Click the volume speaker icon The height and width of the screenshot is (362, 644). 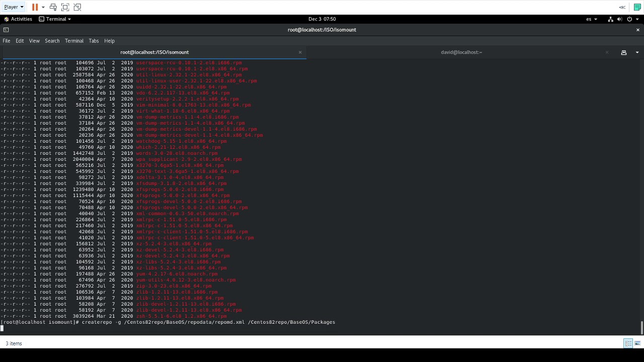[620, 19]
